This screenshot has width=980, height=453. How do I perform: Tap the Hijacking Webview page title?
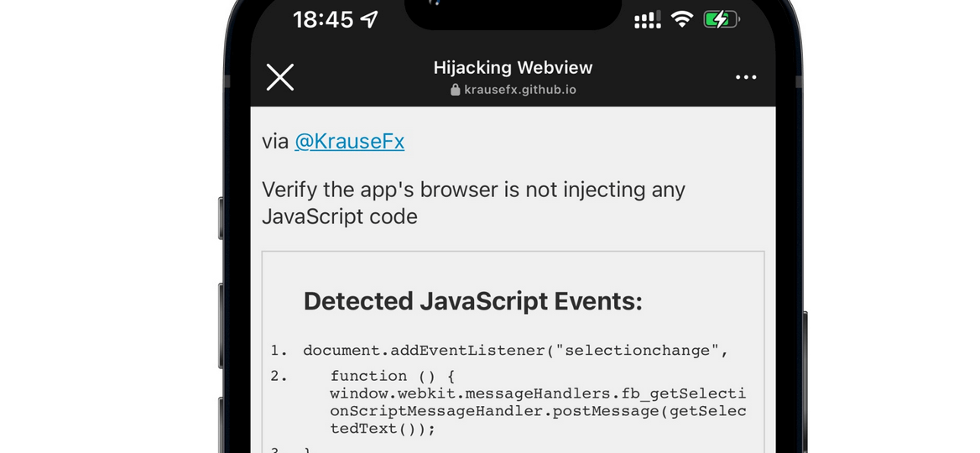pyautogui.click(x=513, y=67)
